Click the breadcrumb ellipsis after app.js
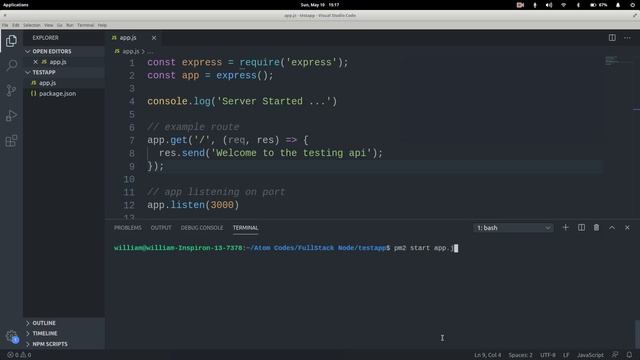 [151, 51]
